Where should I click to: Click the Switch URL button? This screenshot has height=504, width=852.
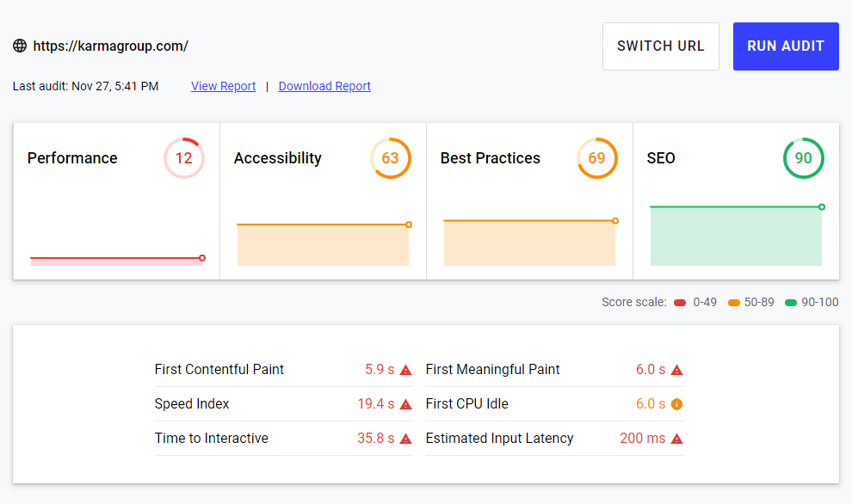(661, 46)
